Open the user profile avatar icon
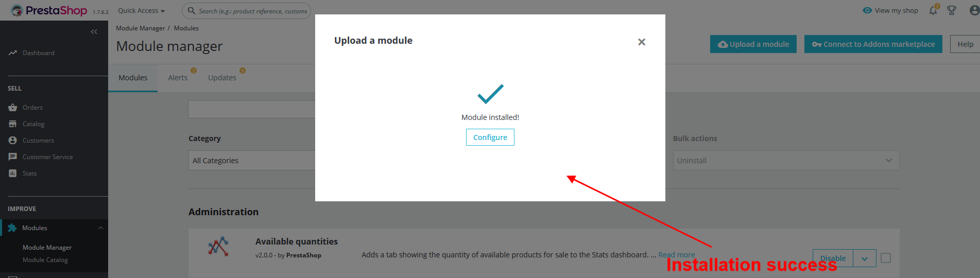The image size is (980, 278). coord(974,10)
